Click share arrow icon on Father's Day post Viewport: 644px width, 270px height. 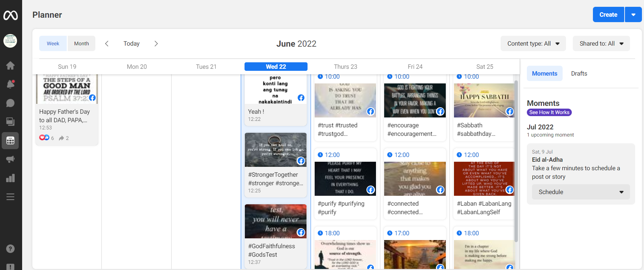pyautogui.click(x=61, y=138)
